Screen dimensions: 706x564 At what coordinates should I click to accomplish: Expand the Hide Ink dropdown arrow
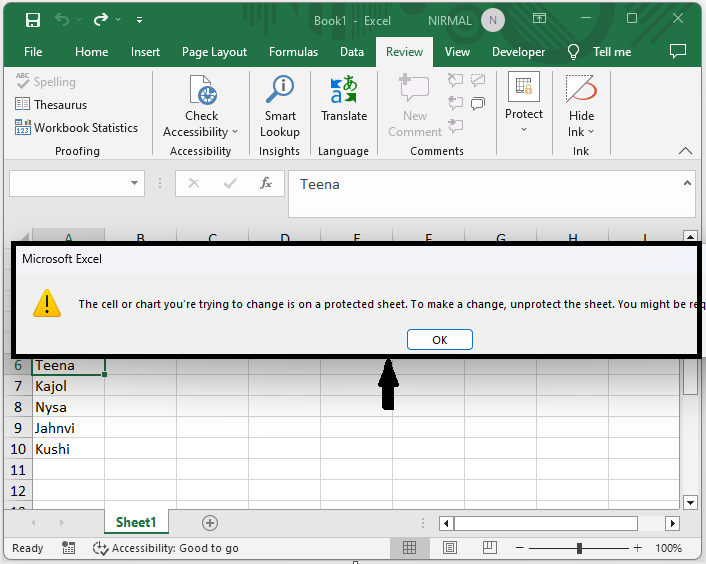591,132
